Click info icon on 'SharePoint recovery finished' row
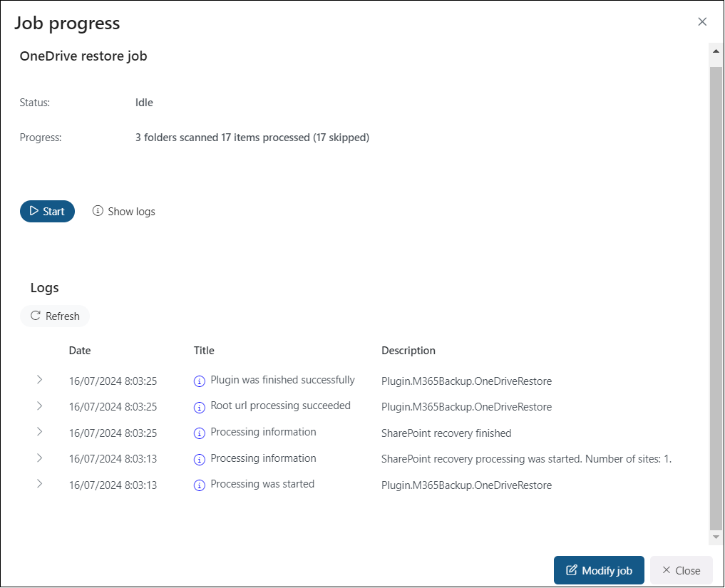This screenshot has width=725, height=588. pos(199,433)
